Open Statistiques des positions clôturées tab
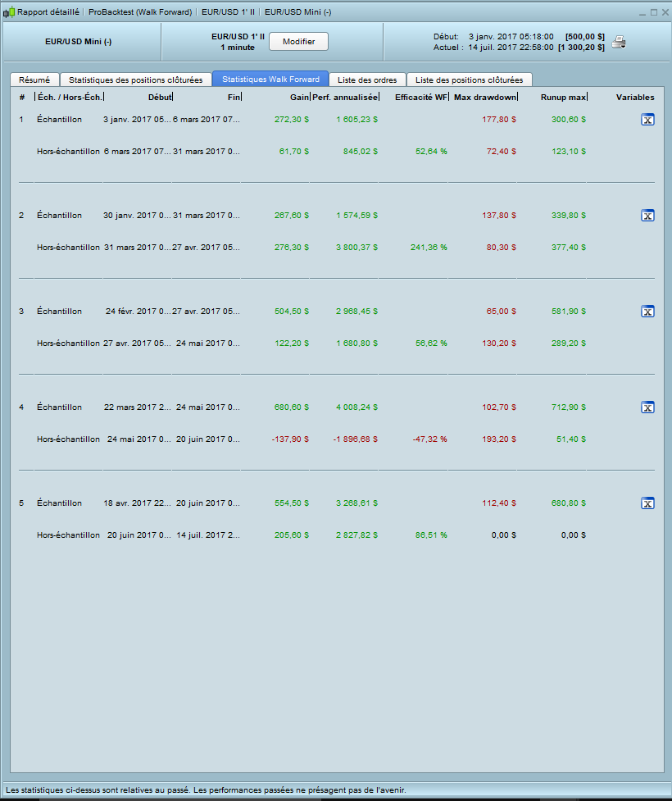 [x=136, y=80]
